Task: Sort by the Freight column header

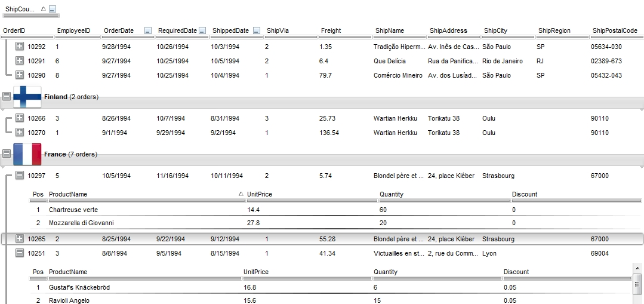Action: (x=331, y=30)
